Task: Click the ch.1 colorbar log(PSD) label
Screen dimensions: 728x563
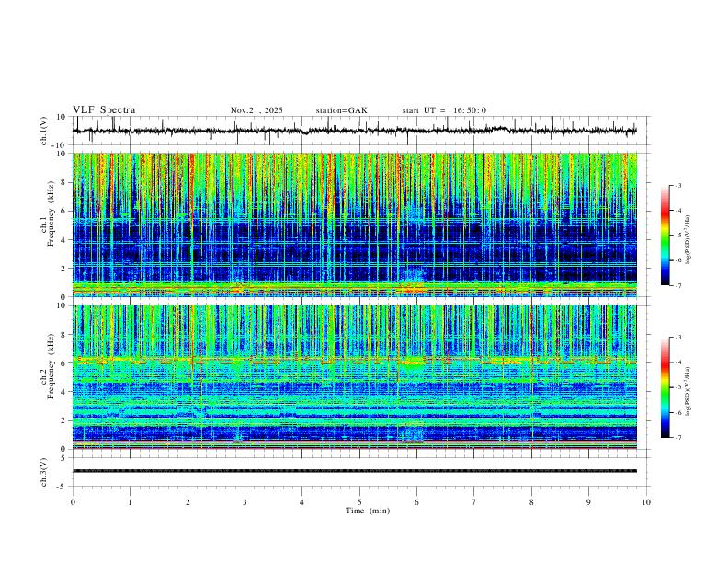Action: coord(688,239)
